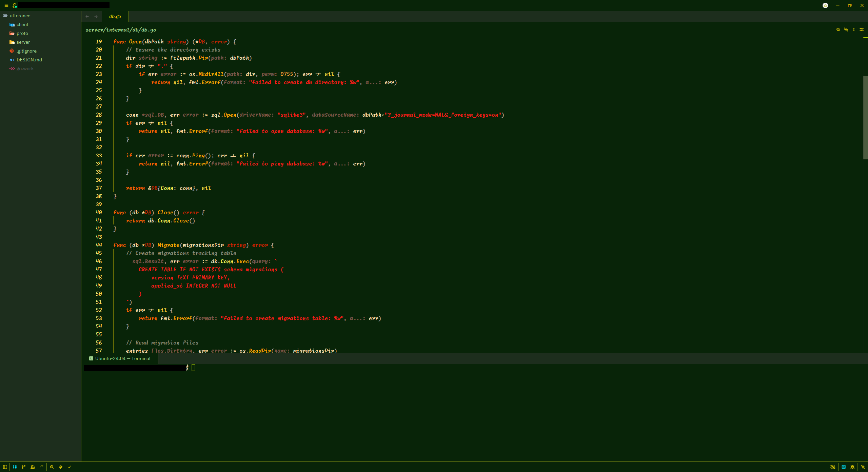Click 'CREATE TABLE IF NOT EXISTS' SQL text
Screen dimensions: 868x472
pyautogui.click(x=180, y=269)
